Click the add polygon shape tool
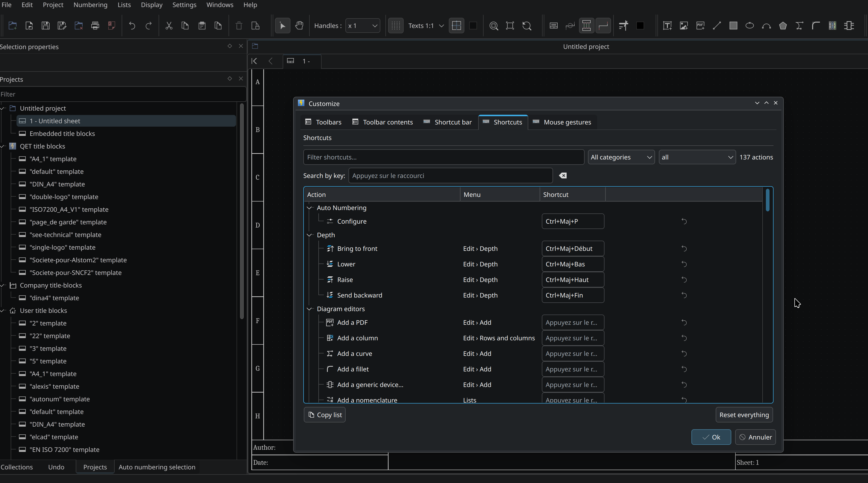The width and height of the screenshot is (868, 483). click(783, 26)
